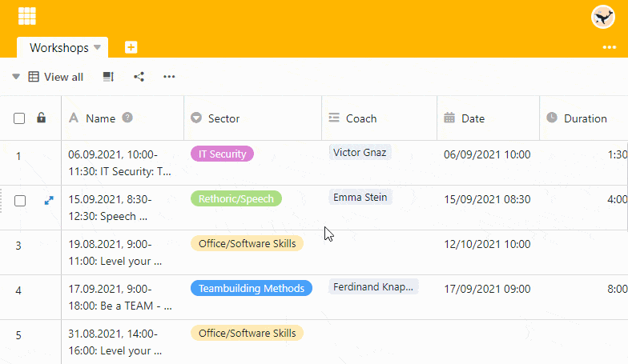Select the Workshops table tab
This screenshot has height=364, width=628.
pyautogui.click(x=58, y=48)
